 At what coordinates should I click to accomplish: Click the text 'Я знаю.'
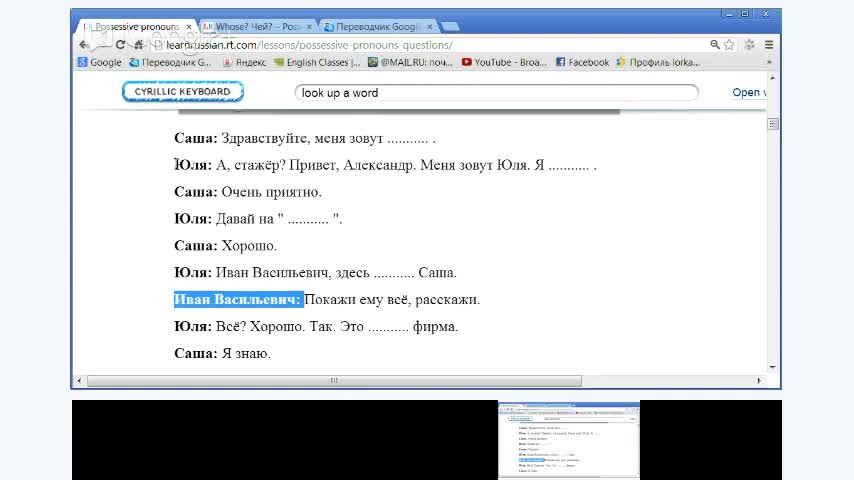pos(246,353)
